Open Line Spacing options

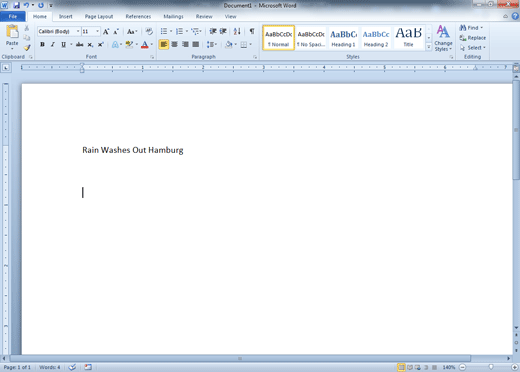[212, 44]
